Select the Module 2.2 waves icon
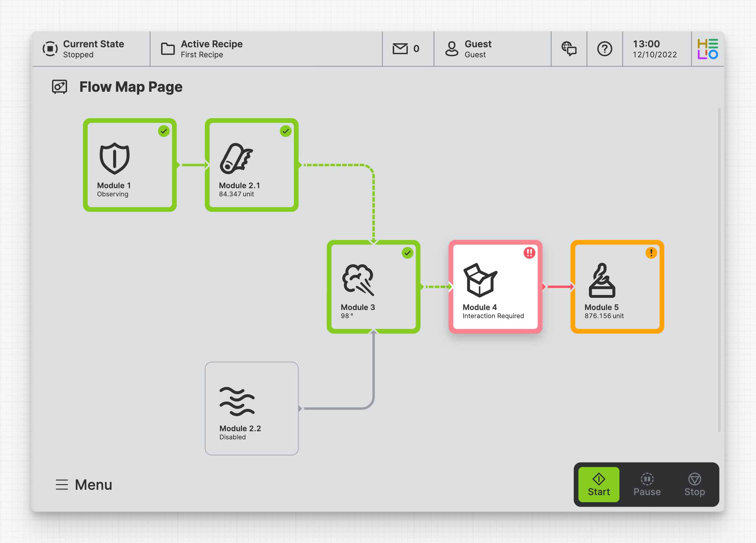Image resolution: width=756 pixels, height=543 pixels. pyautogui.click(x=237, y=401)
